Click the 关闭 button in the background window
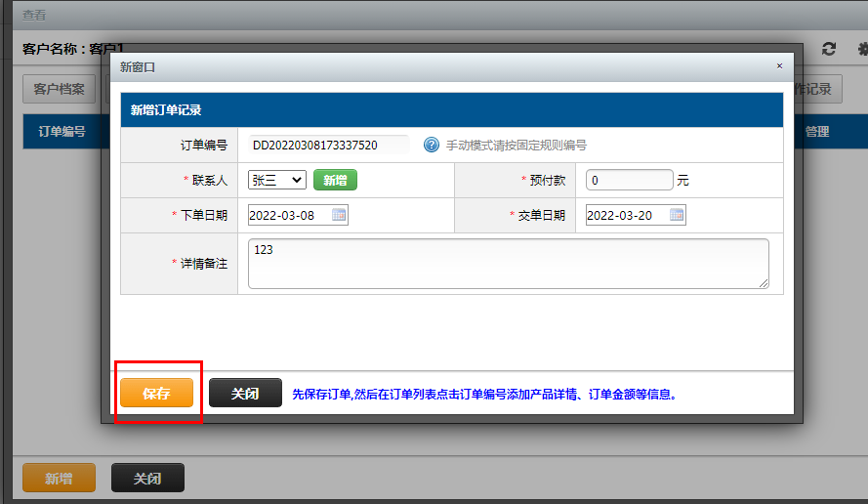The image size is (868, 504). pyautogui.click(x=147, y=478)
